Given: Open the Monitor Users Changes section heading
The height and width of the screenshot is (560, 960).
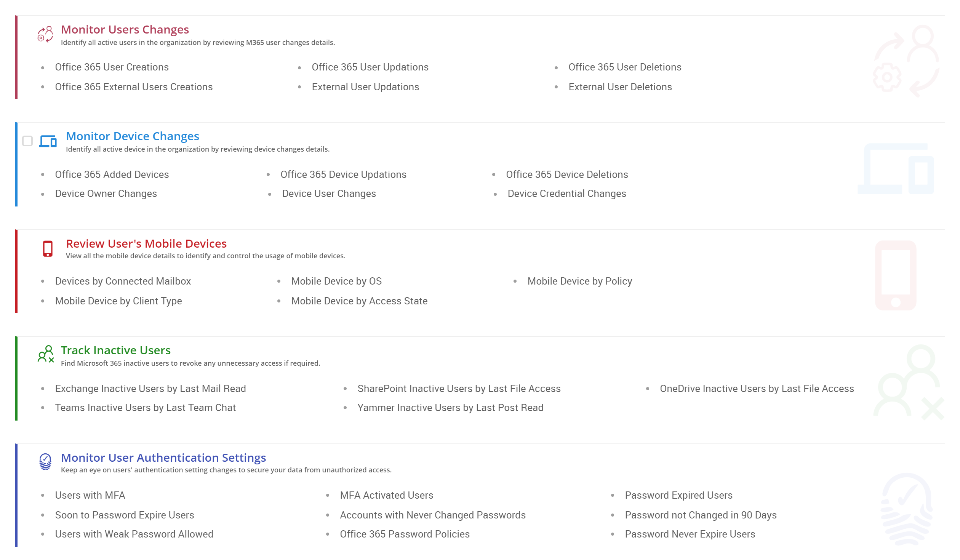Looking at the screenshot, I should [x=125, y=30].
